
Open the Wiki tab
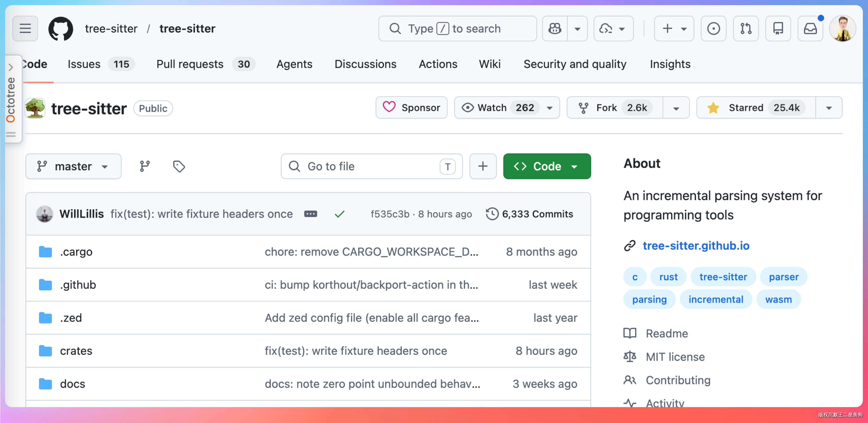pyautogui.click(x=490, y=64)
